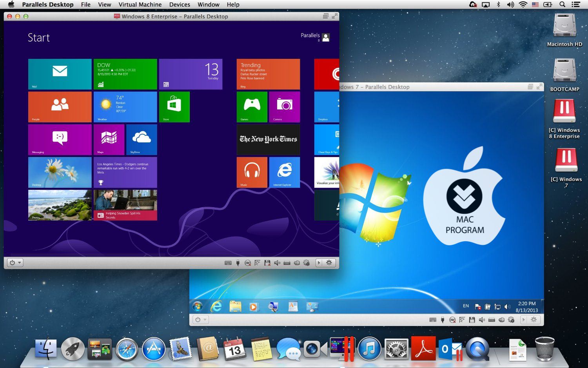
Task: Open the Window menu
Action: (x=209, y=5)
